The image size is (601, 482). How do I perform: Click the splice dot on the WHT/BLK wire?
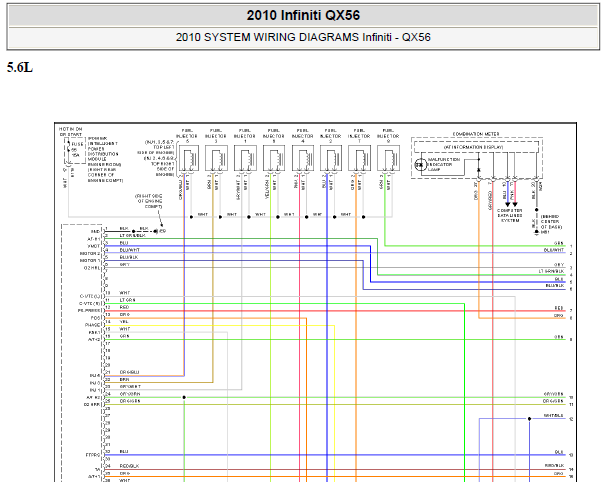coord(529,419)
